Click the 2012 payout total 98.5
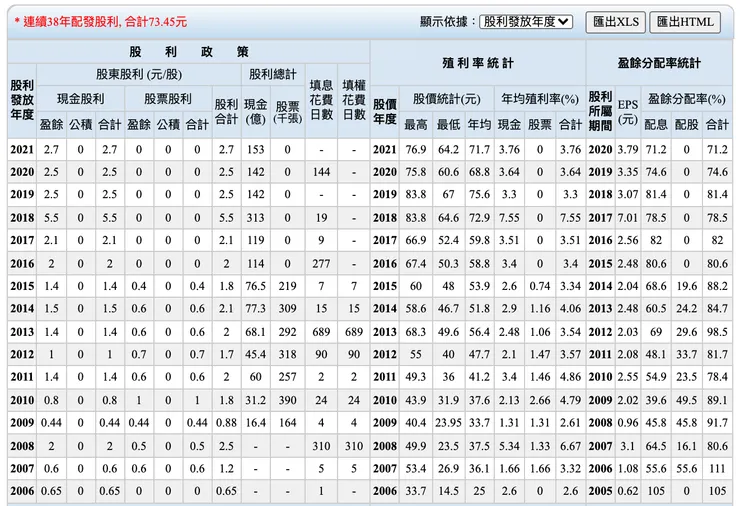740x506 pixels. pyautogui.click(x=717, y=332)
